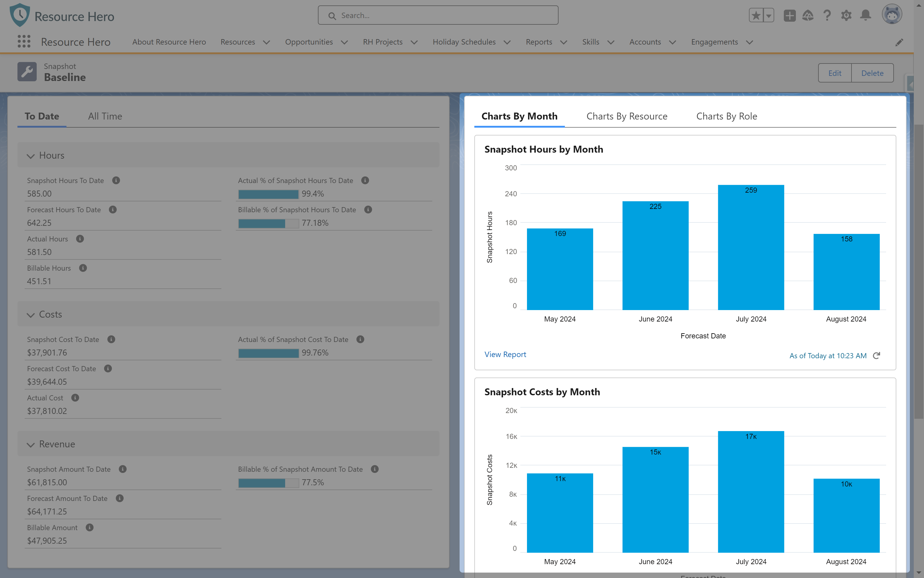Open the Accounts navigation item
The image size is (924, 578).
645,42
